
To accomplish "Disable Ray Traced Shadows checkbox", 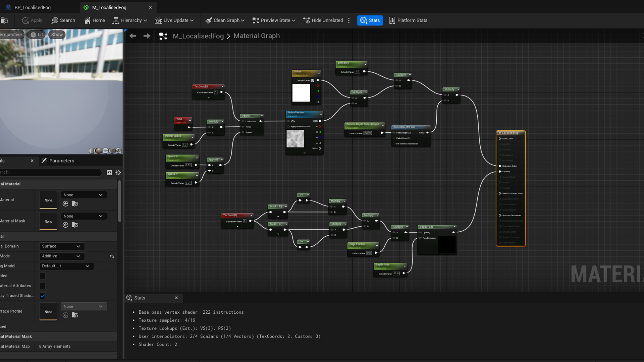I will [x=42, y=296].
